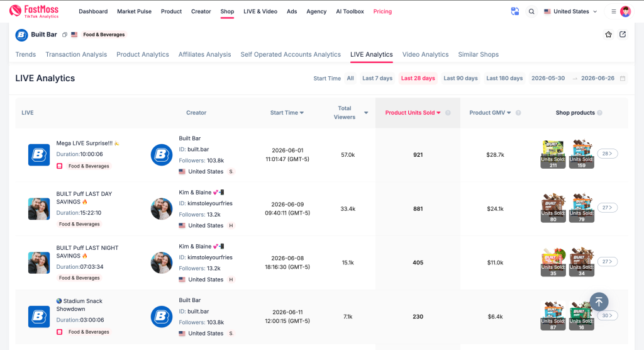644x350 pixels.
Task: Click red live icon in Stadium Snack row
Action: point(60,332)
